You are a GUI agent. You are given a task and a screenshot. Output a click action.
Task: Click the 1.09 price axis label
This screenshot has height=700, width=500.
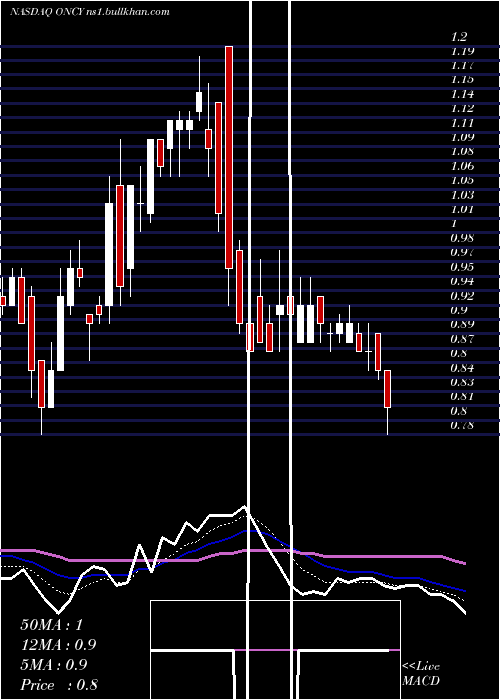(462, 137)
